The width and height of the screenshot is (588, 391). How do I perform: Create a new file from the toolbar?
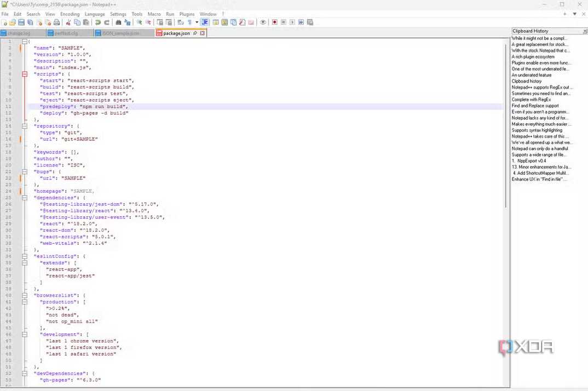[x=5, y=22]
